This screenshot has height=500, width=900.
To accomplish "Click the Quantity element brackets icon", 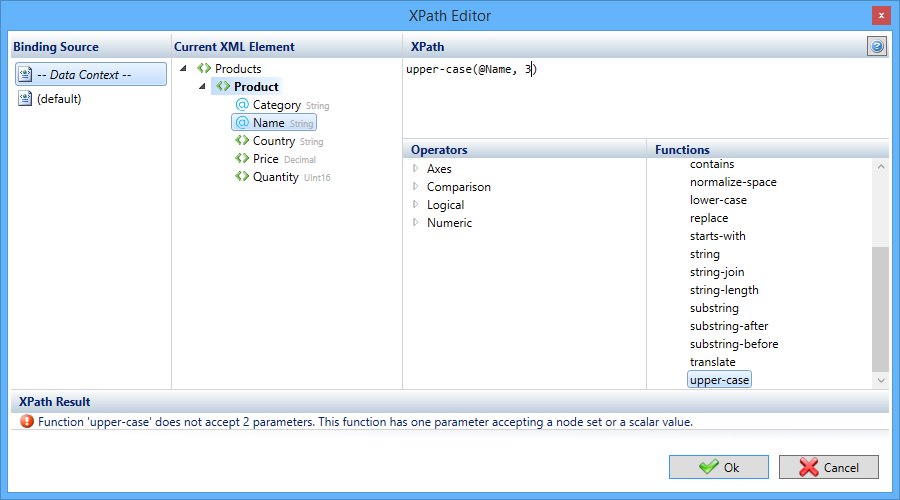I will tap(242, 176).
